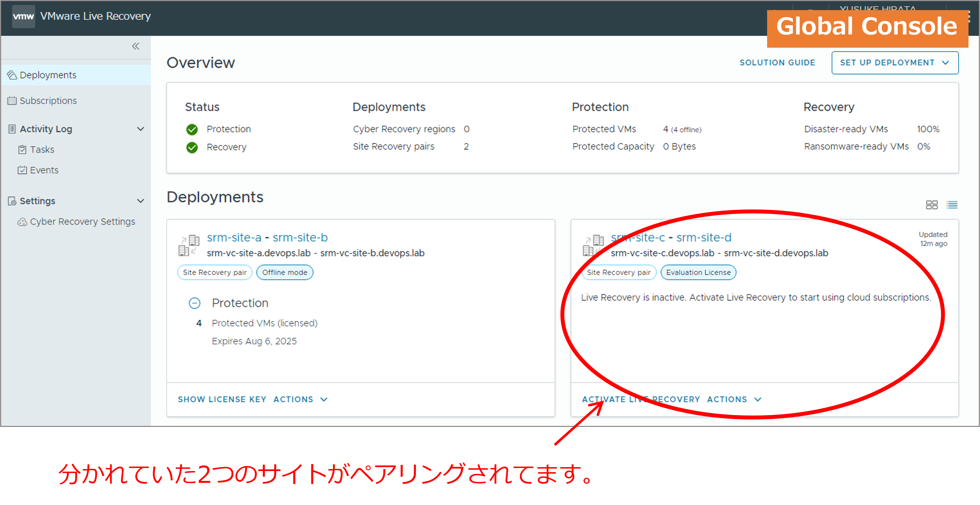Click the "Site Recovery pairs" text
Image resolution: width=980 pixels, height=505 pixels.
(393, 146)
